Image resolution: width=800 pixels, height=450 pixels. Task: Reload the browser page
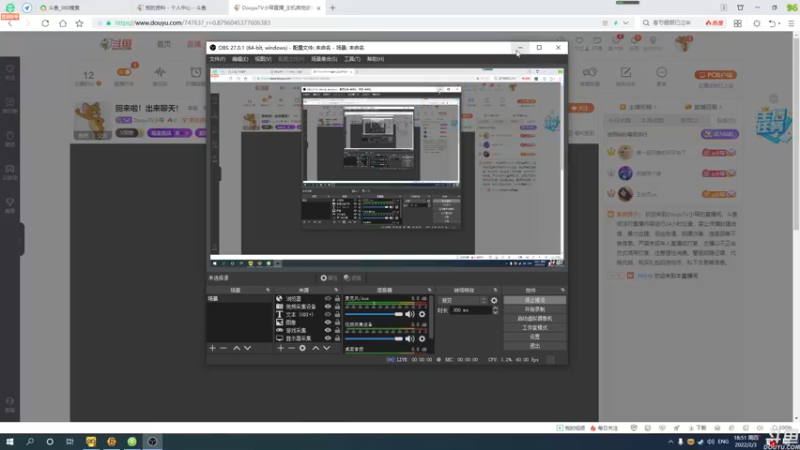[45, 23]
